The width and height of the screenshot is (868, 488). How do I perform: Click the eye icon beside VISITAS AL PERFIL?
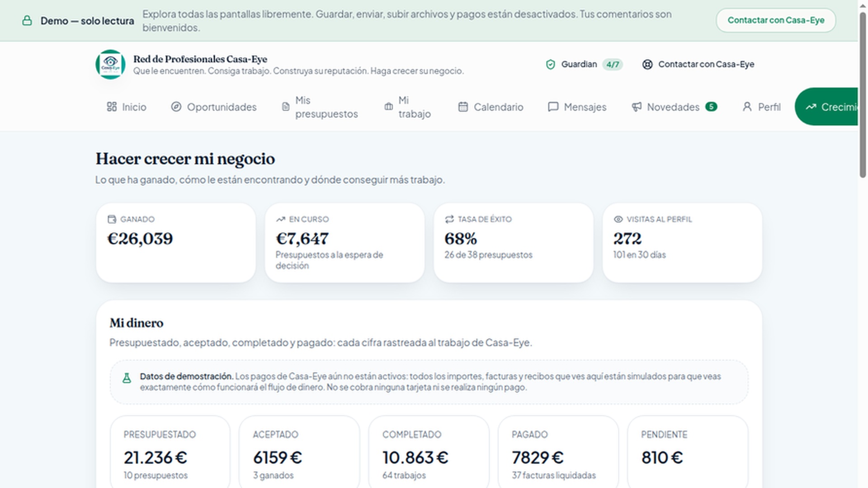click(618, 219)
